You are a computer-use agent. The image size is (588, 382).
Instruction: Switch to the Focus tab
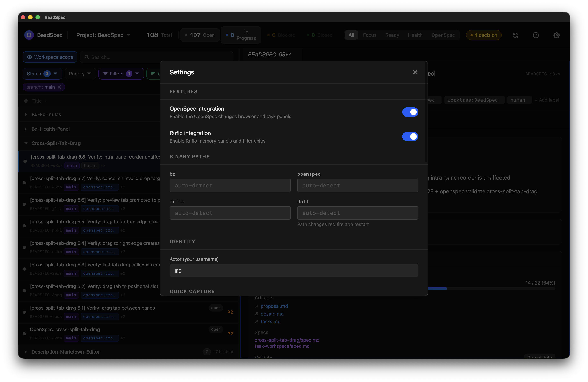[369, 35]
